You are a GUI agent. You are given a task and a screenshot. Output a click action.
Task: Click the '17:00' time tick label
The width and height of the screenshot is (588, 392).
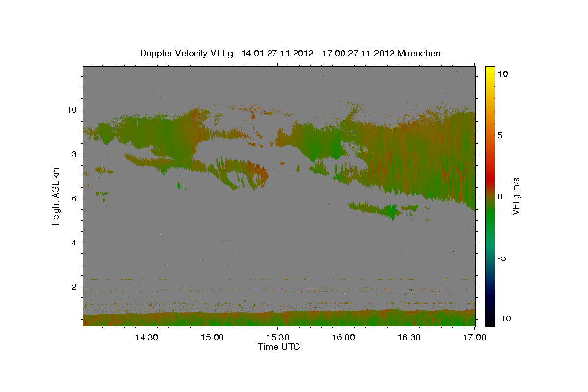click(474, 337)
